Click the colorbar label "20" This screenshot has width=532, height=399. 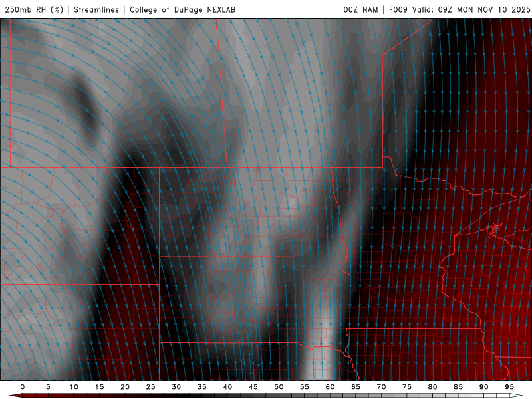[x=125, y=387]
